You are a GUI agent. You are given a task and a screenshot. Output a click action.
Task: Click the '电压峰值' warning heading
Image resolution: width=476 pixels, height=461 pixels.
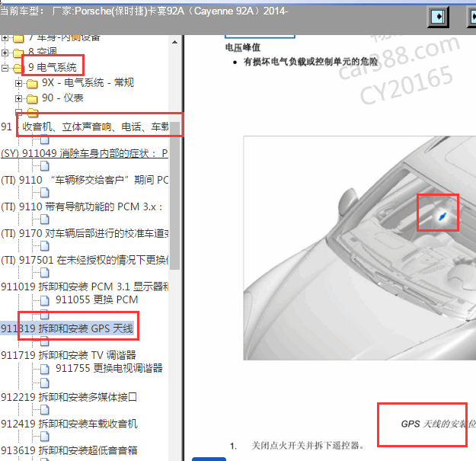[x=243, y=47]
